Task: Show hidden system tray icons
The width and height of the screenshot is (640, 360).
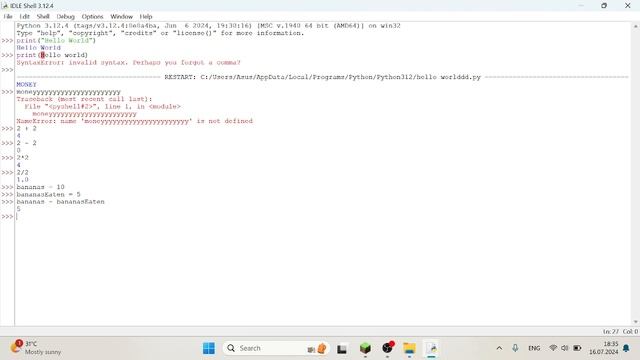Action: click(x=499, y=348)
